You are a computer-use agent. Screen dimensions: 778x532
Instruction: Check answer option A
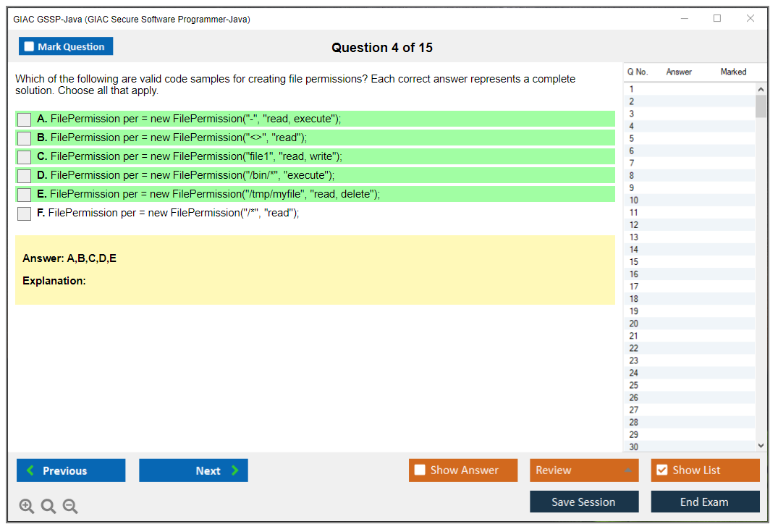tap(24, 119)
